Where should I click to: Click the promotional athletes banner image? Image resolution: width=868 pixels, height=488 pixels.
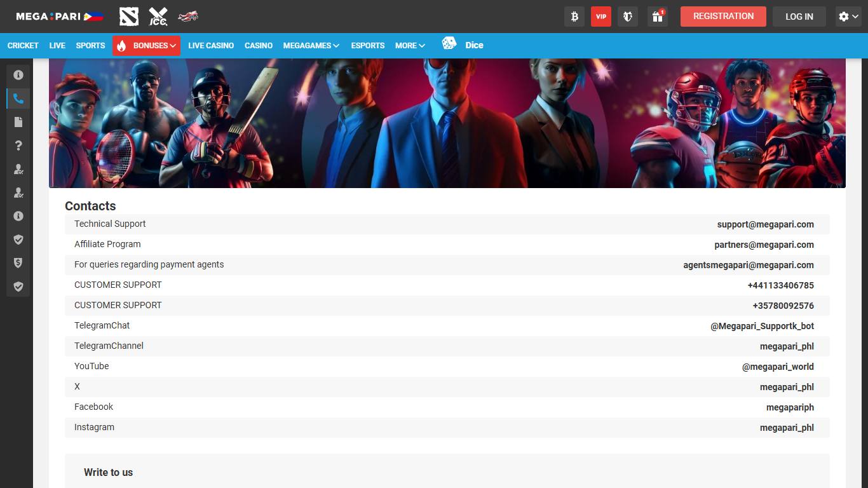(x=447, y=123)
